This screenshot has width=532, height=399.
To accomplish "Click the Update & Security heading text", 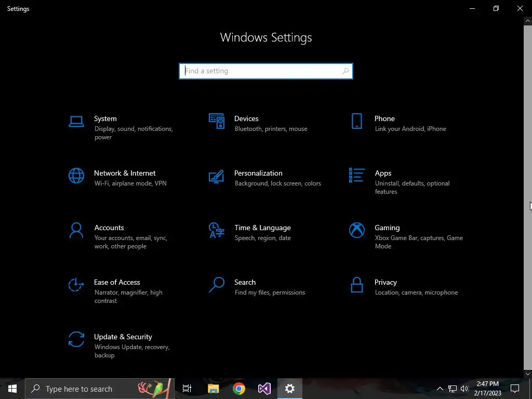I will click(x=123, y=337).
